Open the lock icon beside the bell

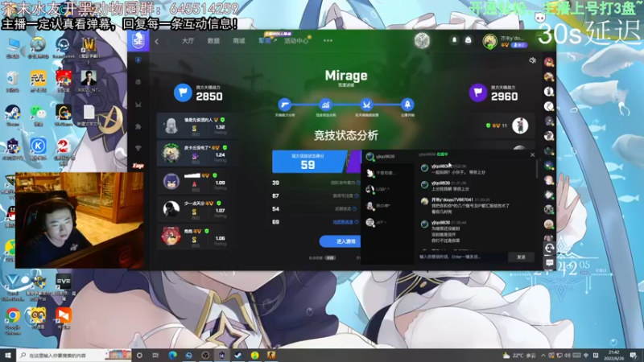pyautogui.click(x=468, y=39)
